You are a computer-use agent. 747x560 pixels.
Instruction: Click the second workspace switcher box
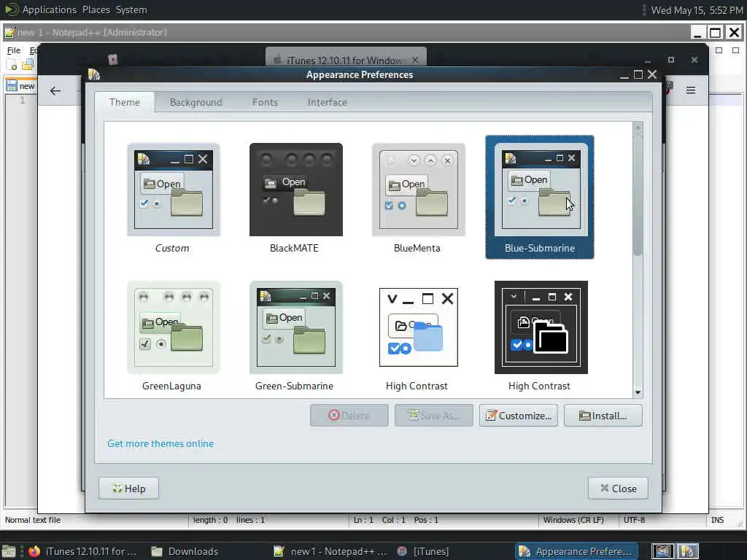(x=686, y=551)
